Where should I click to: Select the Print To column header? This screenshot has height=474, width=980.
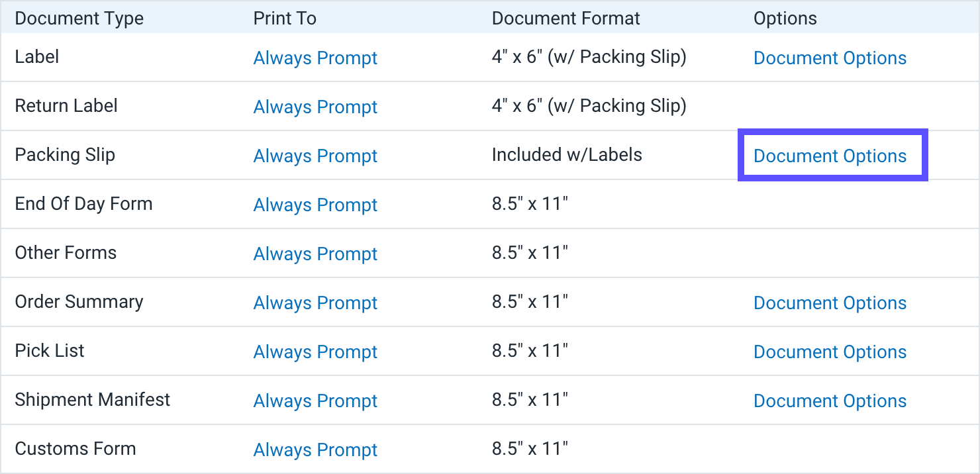[285, 18]
